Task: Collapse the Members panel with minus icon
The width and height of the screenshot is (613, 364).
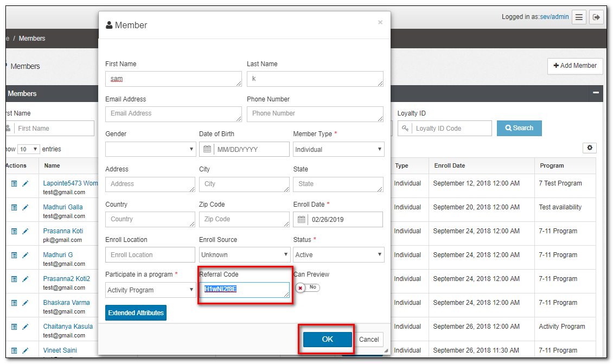Action: (x=596, y=93)
